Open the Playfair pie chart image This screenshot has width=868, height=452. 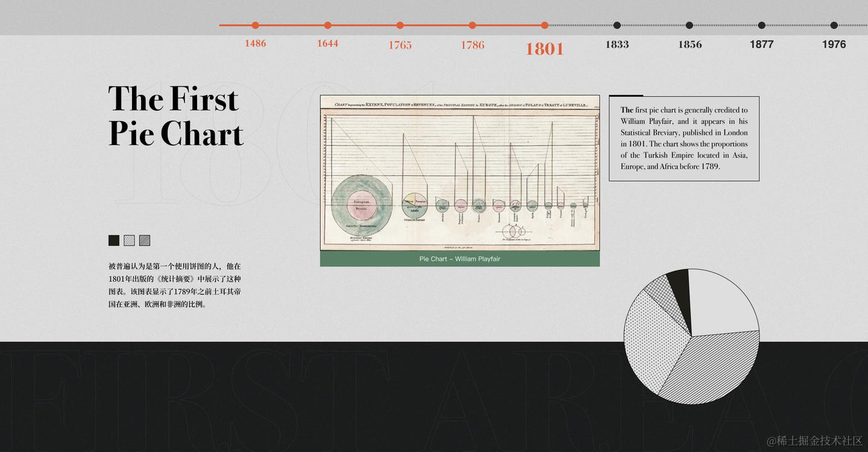(460, 173)
